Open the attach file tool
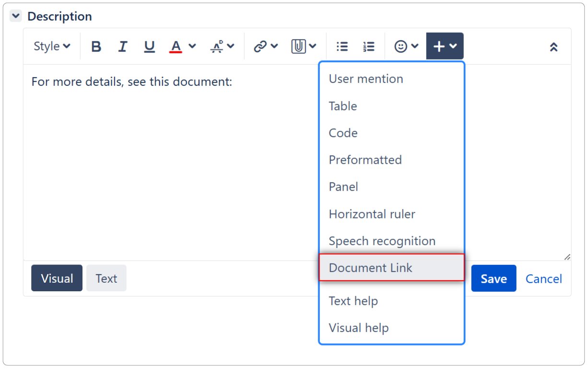 (x=300, y=46)
